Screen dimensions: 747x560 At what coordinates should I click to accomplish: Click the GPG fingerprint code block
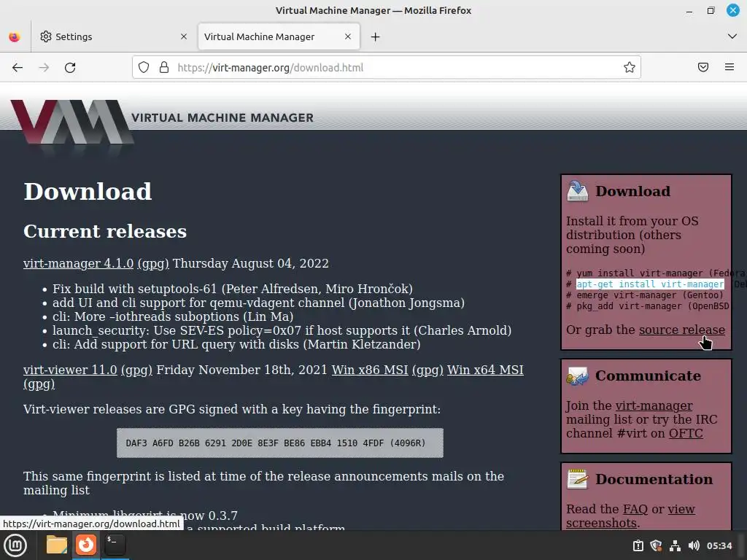[x=280, y=443]
